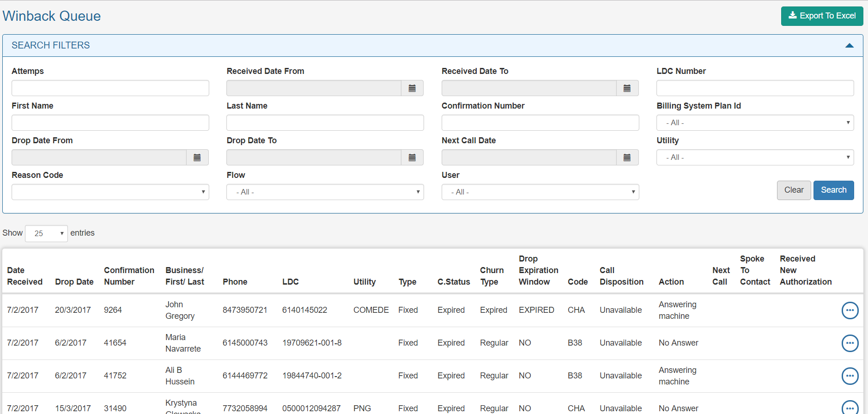Sort by Churn Type column header

point(492,276)
